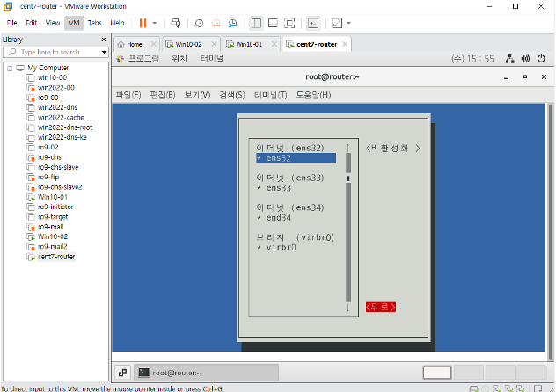Select the end34 connection entry
Image resolution: width=556 pixels, height=392 pixels.
click(278, 217)
